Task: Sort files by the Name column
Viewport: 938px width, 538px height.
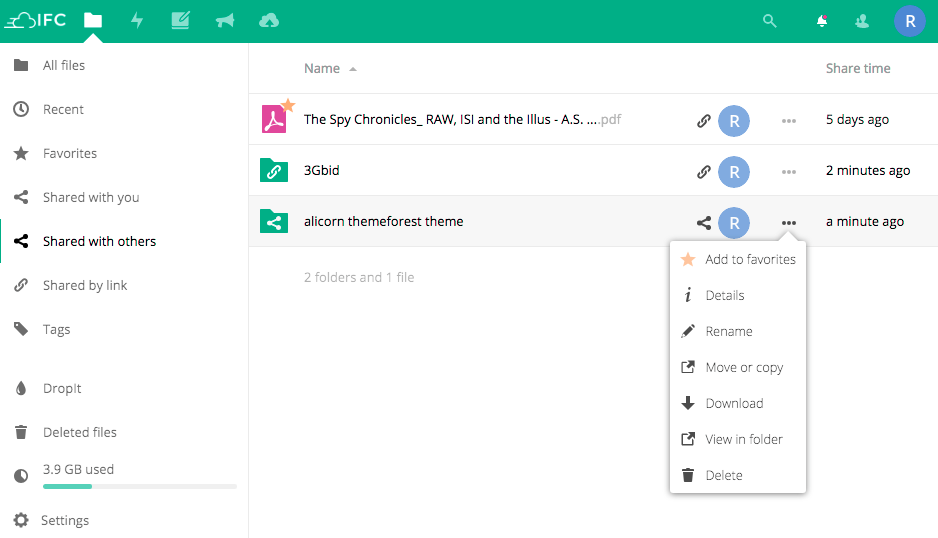Action: coord(322,69)
